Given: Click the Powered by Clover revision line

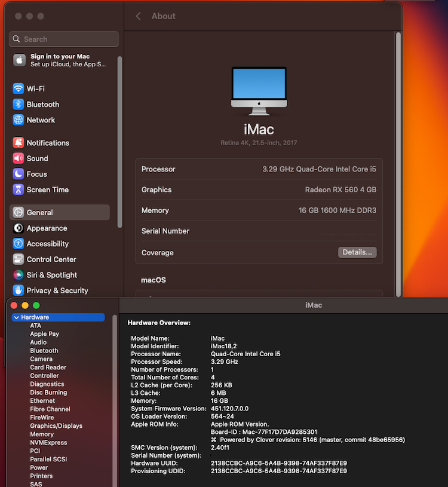Looking at the screenshot, I should pos(308,440).
